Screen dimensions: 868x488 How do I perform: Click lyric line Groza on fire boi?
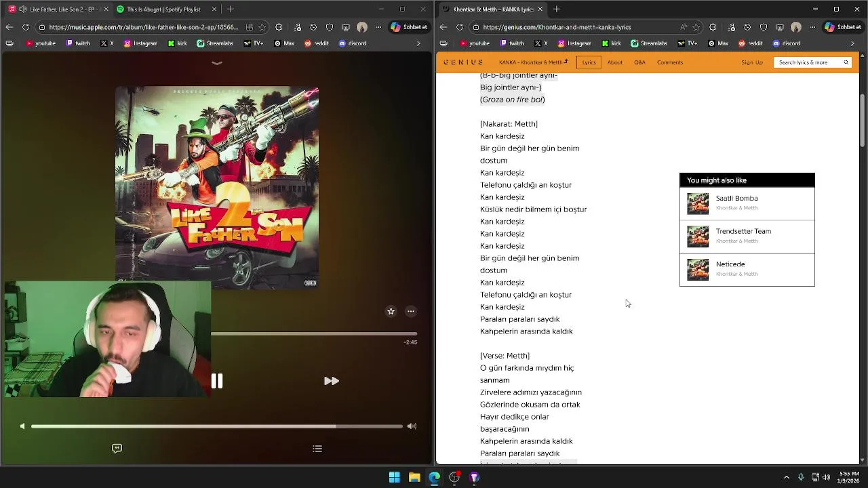tap(512, 100)
